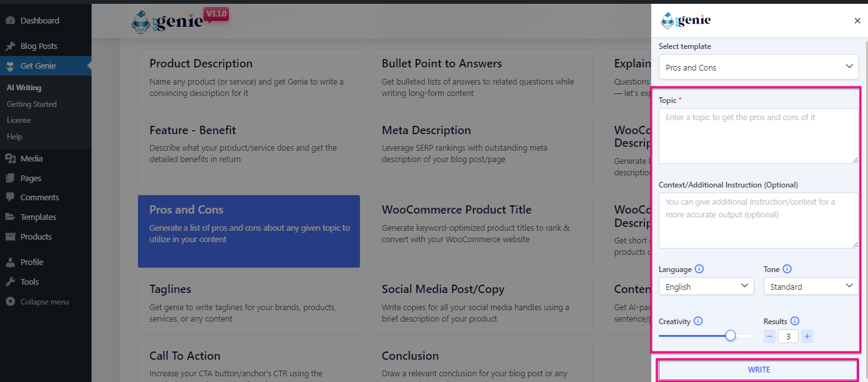868x382 pixels.
Task: Click the Dashboard gauge icon
Action: pos(10,21)
